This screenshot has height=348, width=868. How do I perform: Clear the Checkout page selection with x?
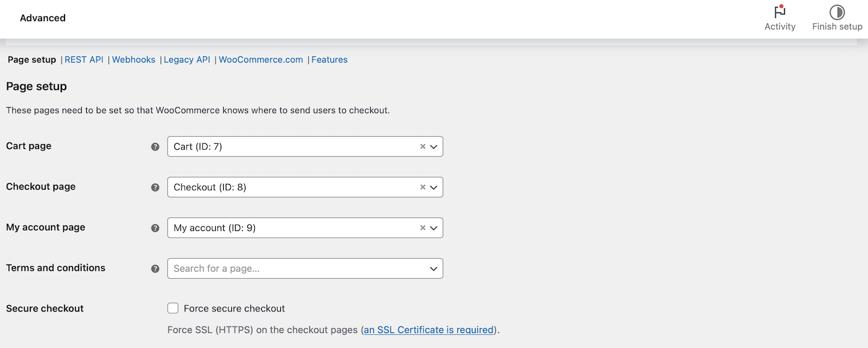pyautogui.click(x=423, y=187)
